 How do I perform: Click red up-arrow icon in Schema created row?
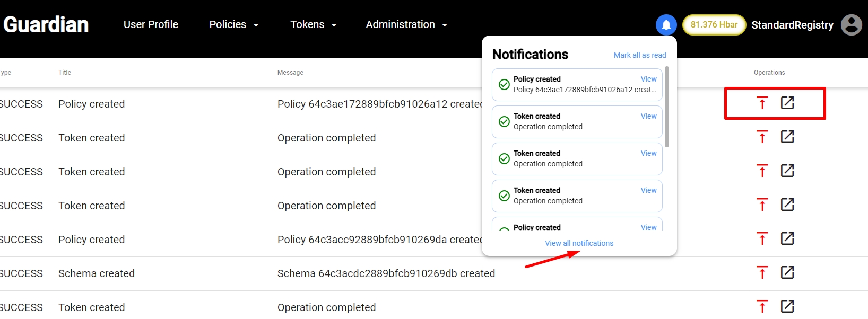point(762,272)
